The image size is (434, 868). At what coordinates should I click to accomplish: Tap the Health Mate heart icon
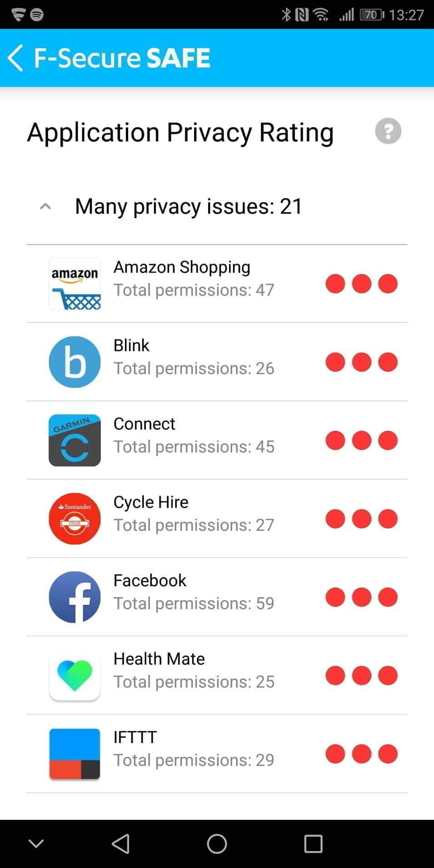coord(75,676)
